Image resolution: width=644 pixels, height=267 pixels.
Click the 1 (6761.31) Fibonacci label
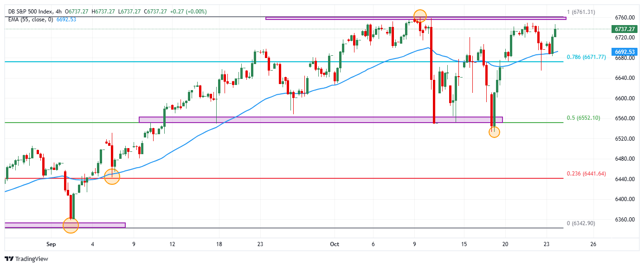(x=581, y=12)
